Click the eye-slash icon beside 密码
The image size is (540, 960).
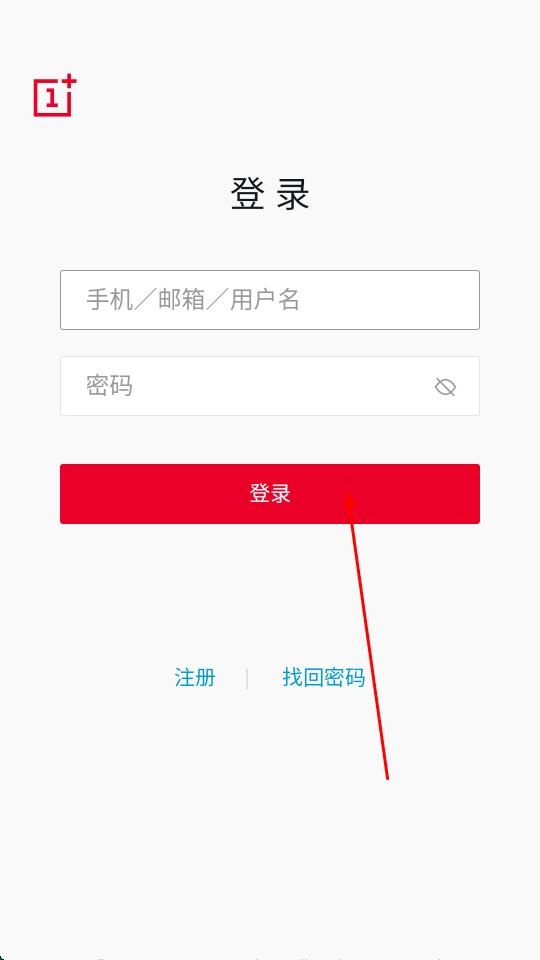click(445, 386)
